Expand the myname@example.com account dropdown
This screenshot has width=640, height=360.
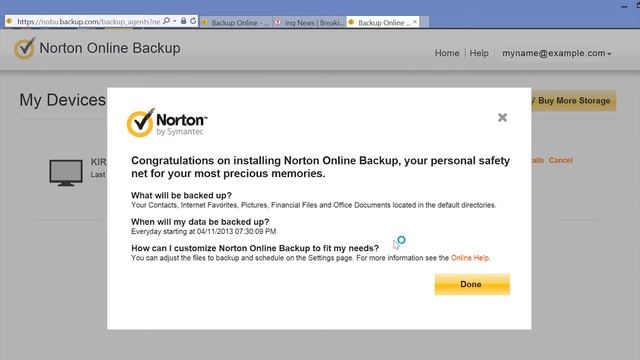pos(557,53)
